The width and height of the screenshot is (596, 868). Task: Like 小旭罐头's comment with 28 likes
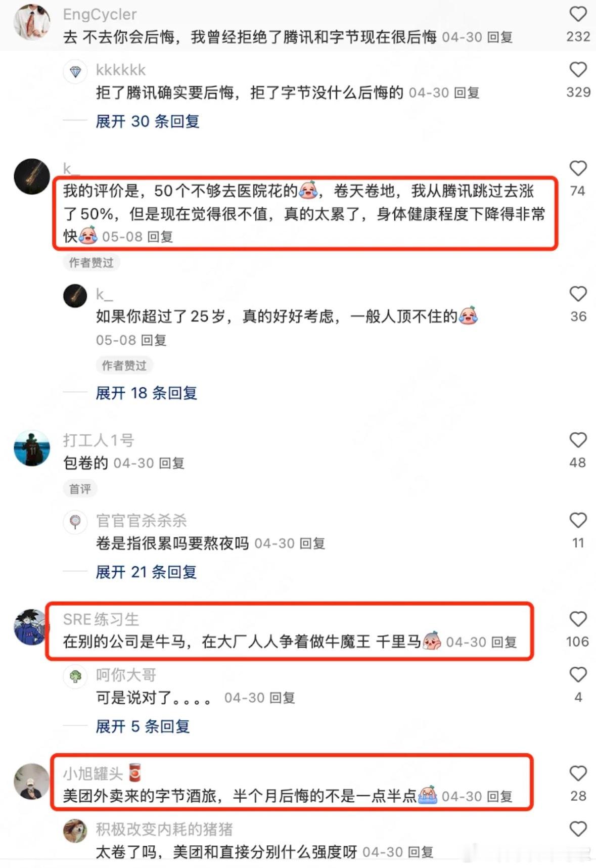[578, 773]
